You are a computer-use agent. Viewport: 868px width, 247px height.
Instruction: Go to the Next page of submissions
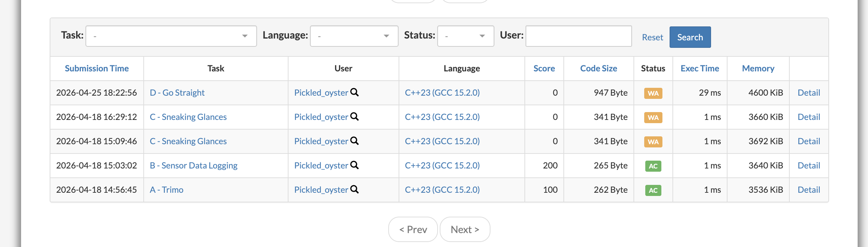[x=465, y=230]
